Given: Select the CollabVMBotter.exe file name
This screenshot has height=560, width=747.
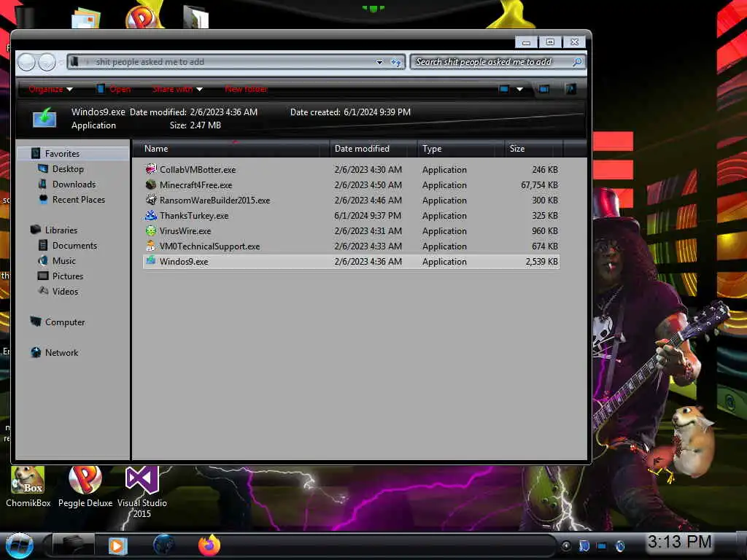Looking at the screenshot, I should (x=198, y=169).
